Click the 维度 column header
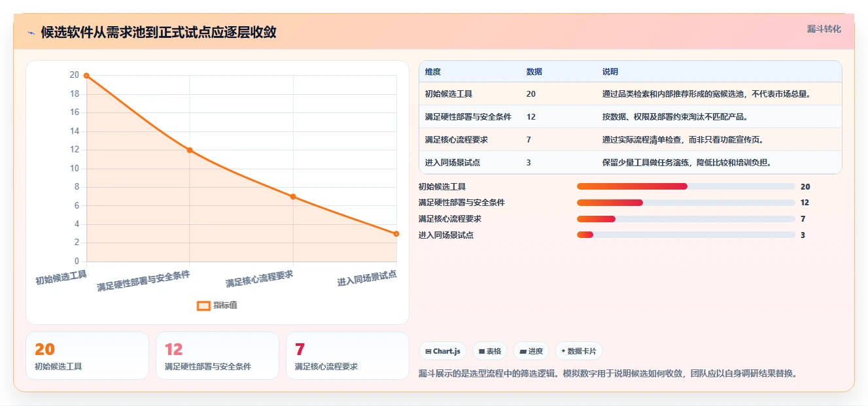Screen dimensions: 868x406 pyautogui.click(x=433, y=72)
